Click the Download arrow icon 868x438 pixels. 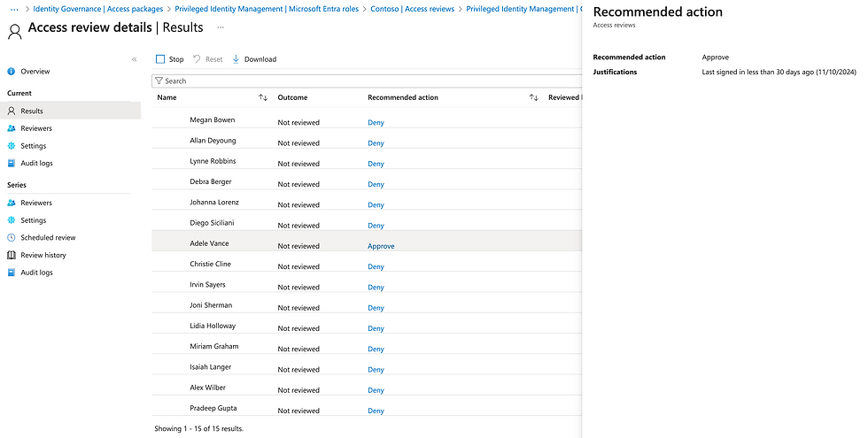point(236,59)
